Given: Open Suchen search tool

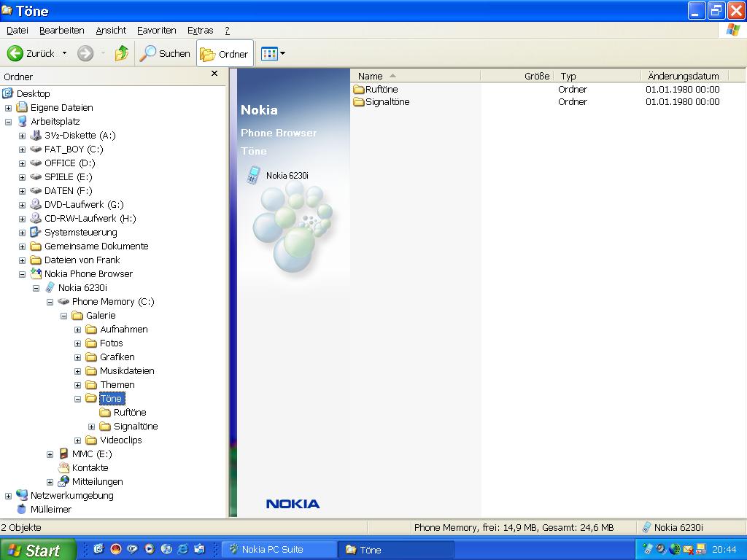Looking at the screenshot, I should [x=165, y=53].
